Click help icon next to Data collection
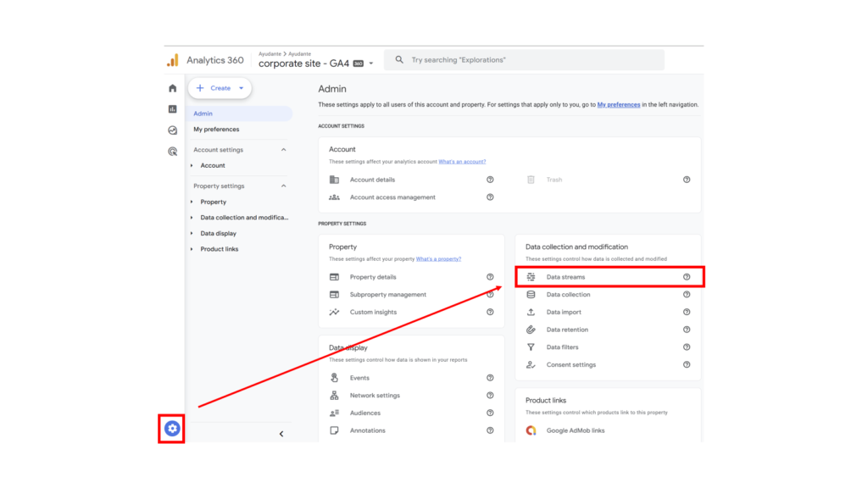Viewport: 868px width, 488px height. coord(687,294)
